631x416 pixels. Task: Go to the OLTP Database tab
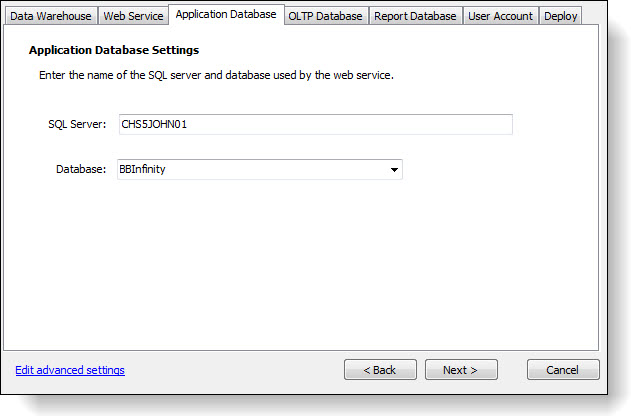click(325, 16)
